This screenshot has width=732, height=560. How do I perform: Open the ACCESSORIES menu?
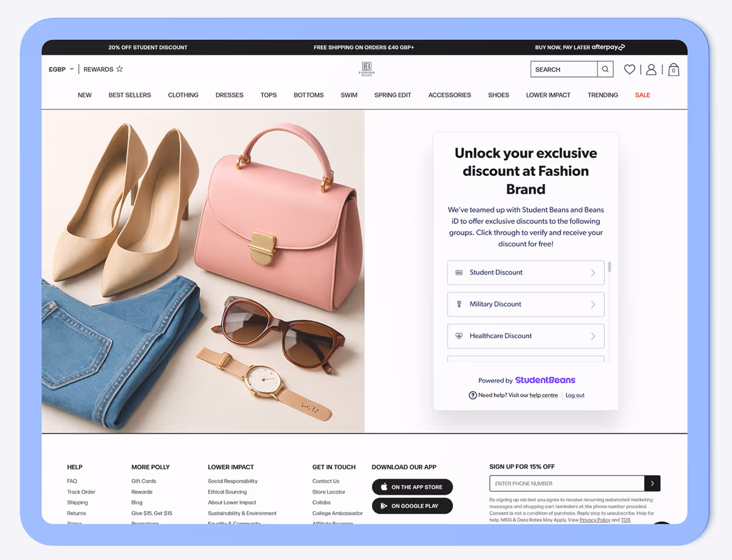450,95
